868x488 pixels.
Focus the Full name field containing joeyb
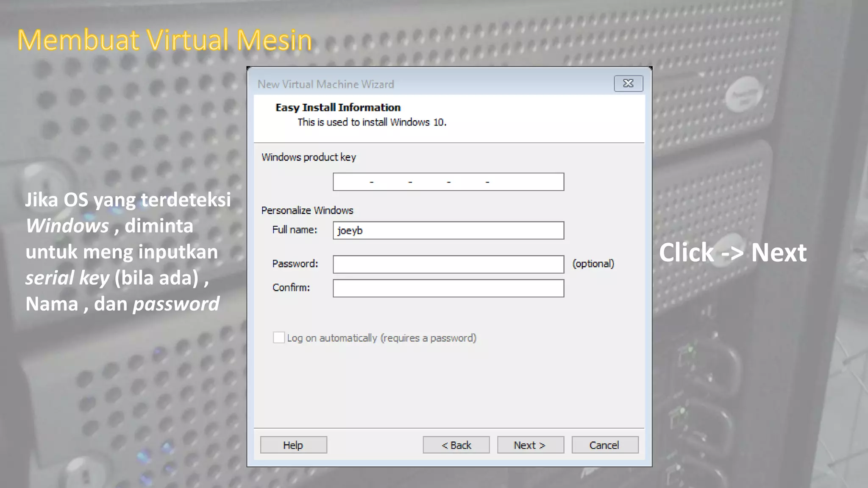click(x=448, y=230)
